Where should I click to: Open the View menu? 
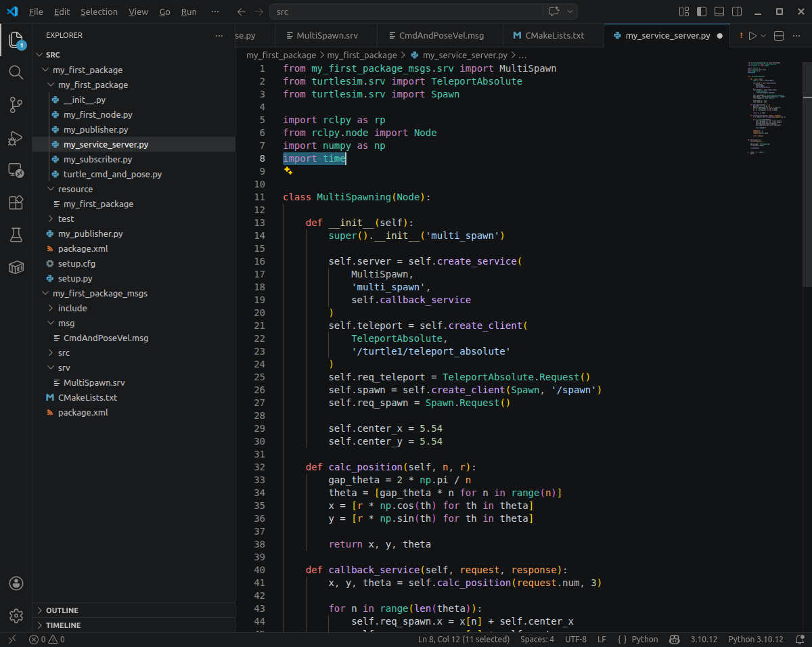click(x=138, y=12)
